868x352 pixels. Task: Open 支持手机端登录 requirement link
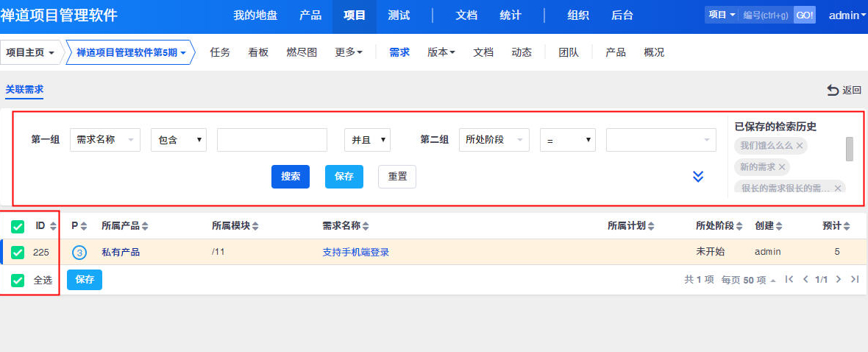point(355,252)
